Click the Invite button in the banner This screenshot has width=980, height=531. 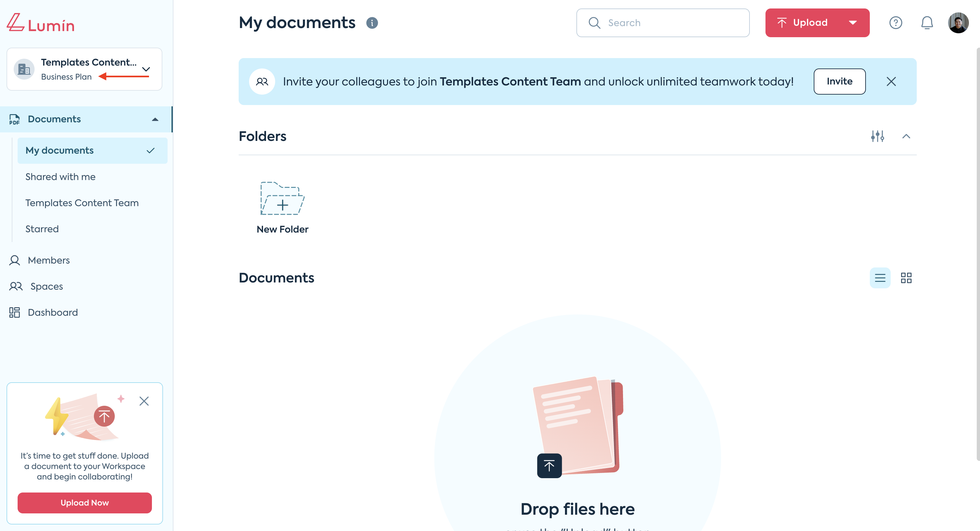839,81
